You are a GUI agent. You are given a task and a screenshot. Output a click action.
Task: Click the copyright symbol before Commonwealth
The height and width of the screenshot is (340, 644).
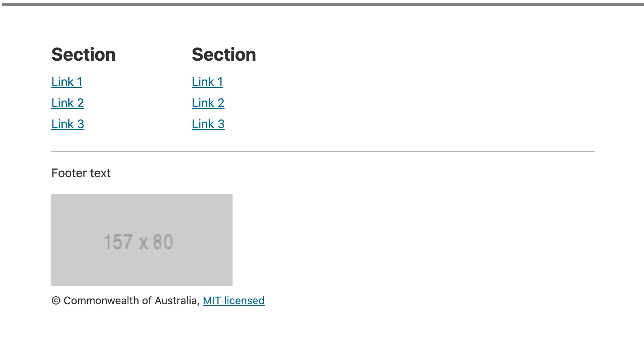(56, 301)
